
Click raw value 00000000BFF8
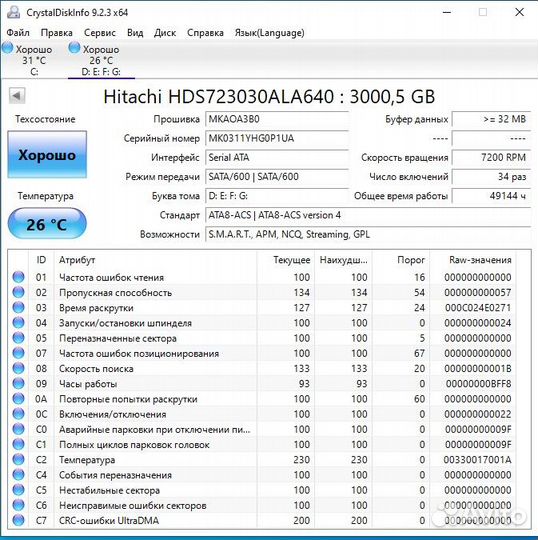478,384
